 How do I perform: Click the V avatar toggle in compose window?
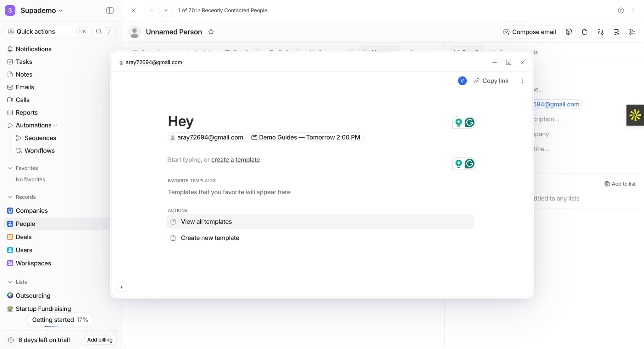462,81
